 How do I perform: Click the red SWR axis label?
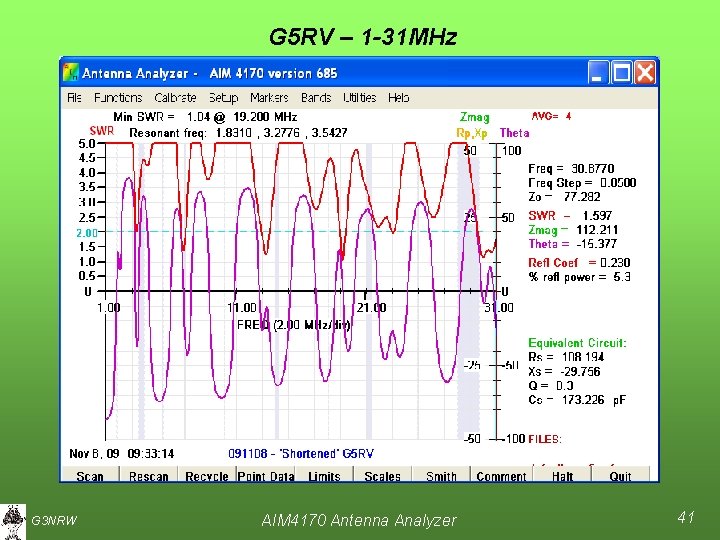pyautogui.click(x=101, y=131)
